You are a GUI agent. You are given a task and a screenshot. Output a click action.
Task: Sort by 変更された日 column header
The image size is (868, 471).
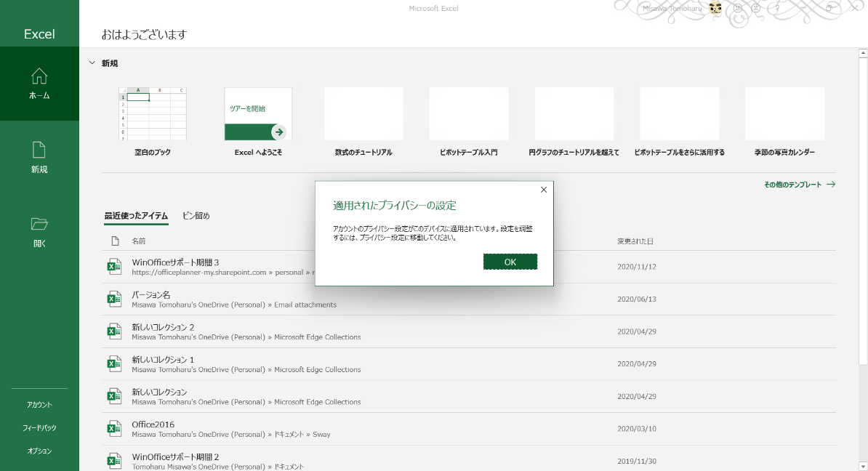coord(635,241)
